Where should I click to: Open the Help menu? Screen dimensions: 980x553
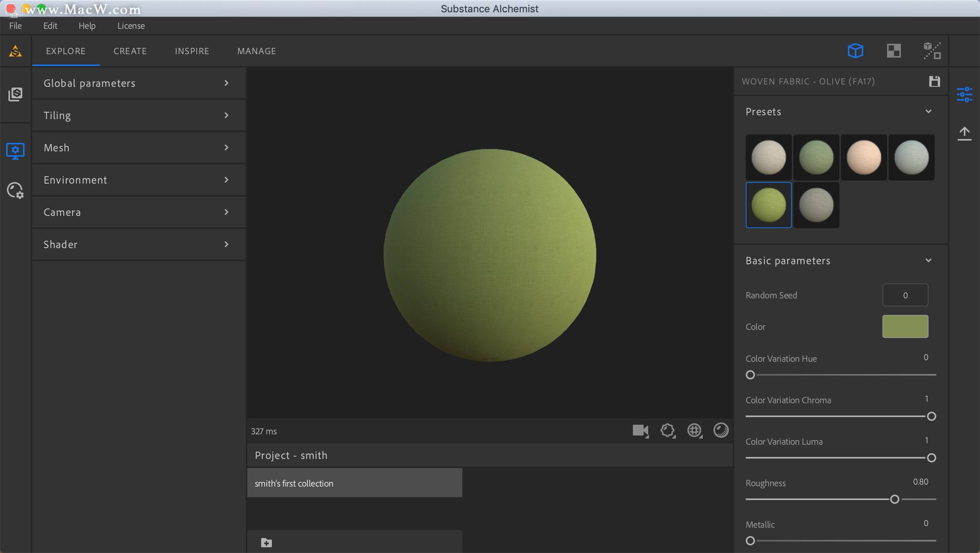pyautogui.click(x=87, y=26)
